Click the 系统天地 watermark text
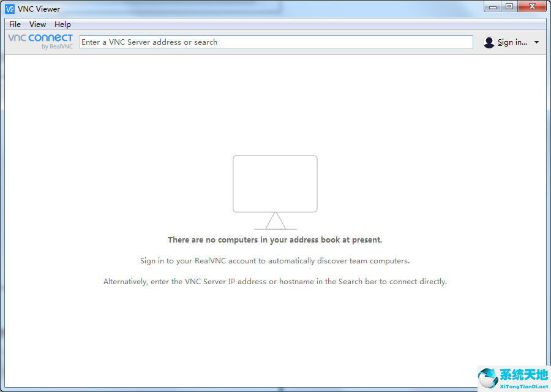The height and width of the screenshot is (392, 551). click(x=523, y=374)
